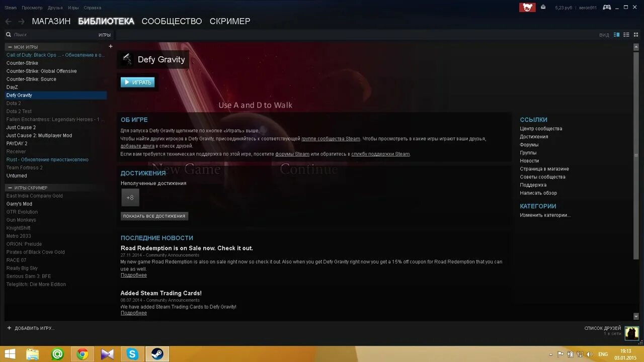Open Road Redemption news headline
The height and width of the screenshot is (362, 644).
[187, 248]
